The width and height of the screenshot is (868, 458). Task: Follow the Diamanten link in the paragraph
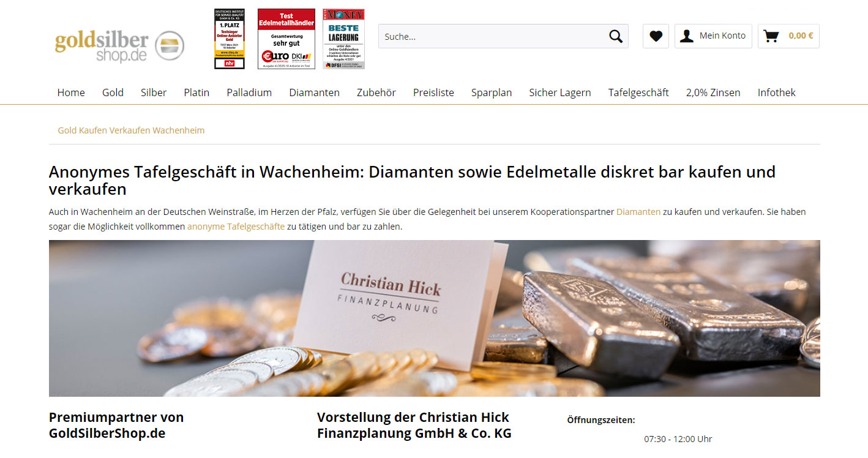pyautogui.click(x=638, y=212)
